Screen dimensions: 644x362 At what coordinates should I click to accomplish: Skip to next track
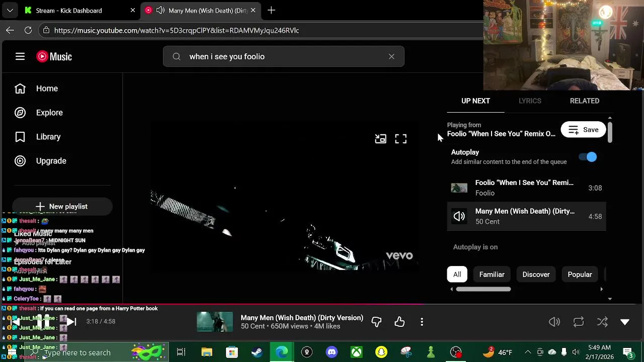pos(71,322)
